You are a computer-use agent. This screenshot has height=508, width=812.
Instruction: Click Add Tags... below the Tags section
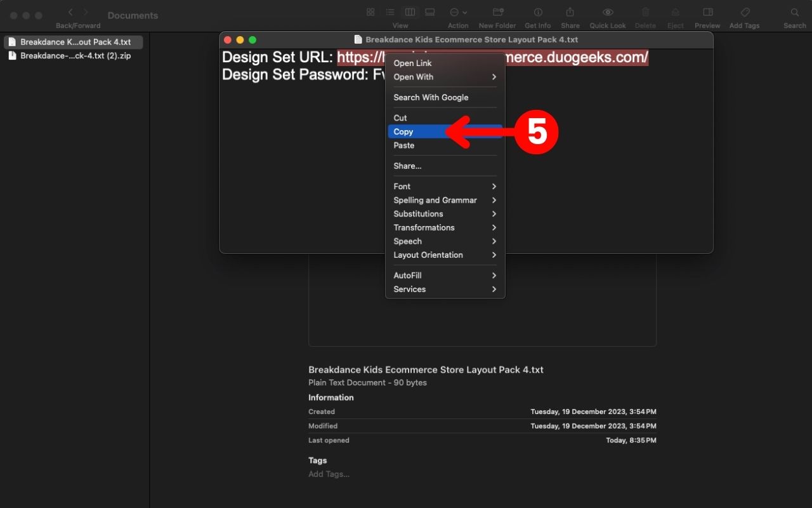pos(329,474)
